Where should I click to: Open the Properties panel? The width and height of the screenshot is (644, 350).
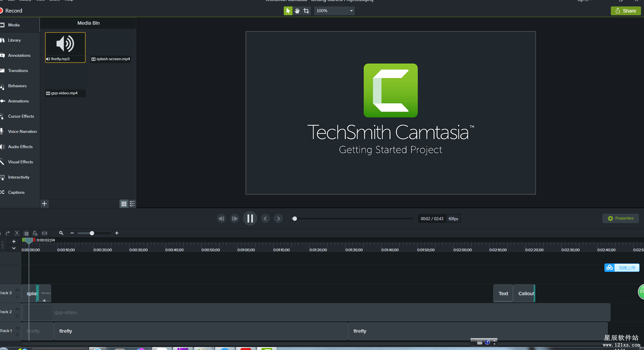[620, 218]
